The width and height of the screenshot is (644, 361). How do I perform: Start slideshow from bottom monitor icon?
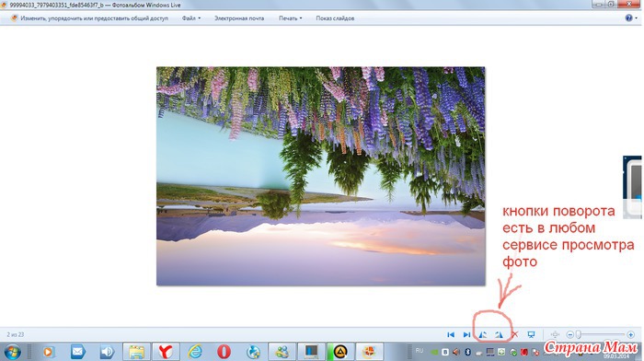(x=531, y=334)
